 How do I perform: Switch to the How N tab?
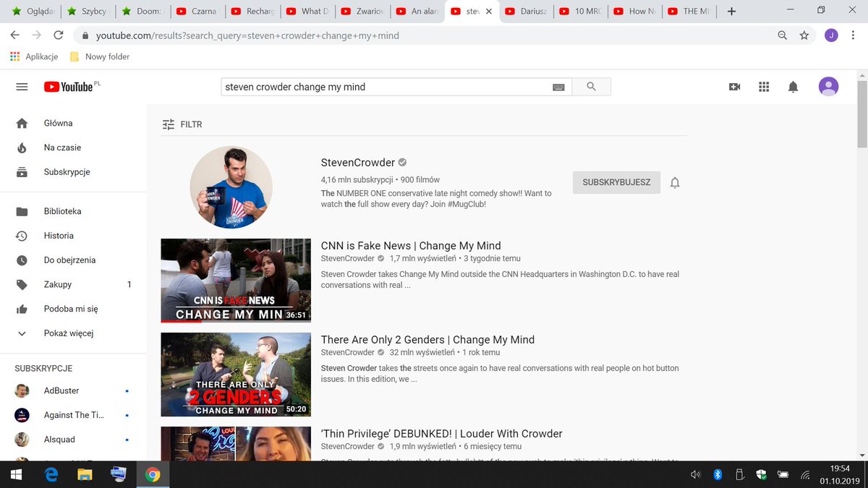tap(635, 11)
